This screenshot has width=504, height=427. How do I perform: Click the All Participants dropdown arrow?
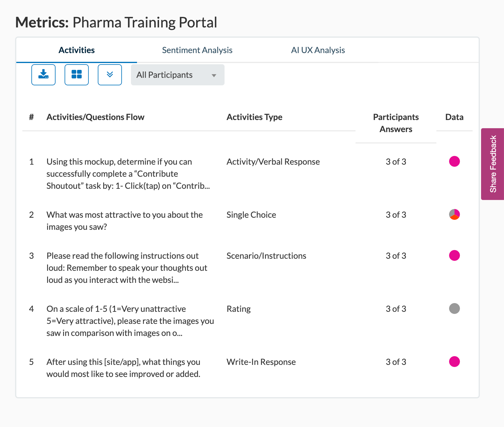[x=214, y=75]
